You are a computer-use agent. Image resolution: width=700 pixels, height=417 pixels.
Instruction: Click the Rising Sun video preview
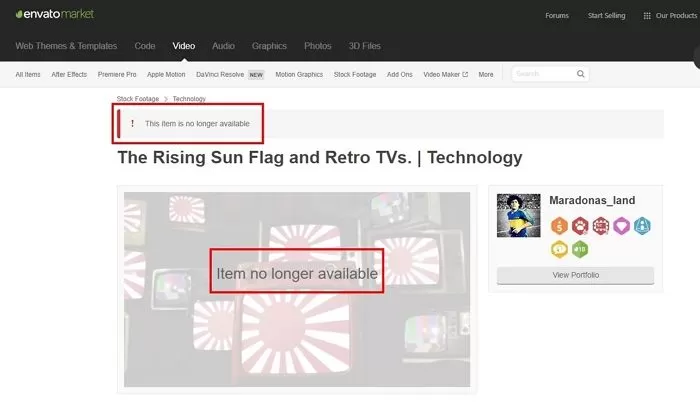[x=296, y=289]
